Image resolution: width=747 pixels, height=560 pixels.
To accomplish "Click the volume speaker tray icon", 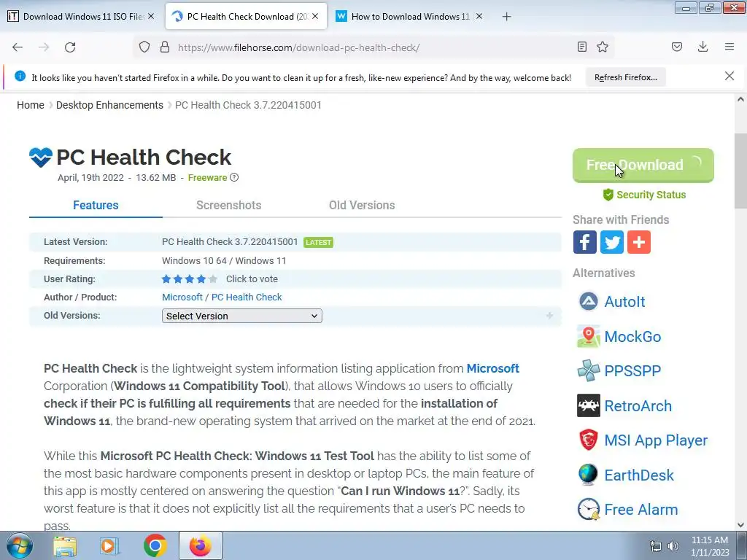I will coord(673,546).
